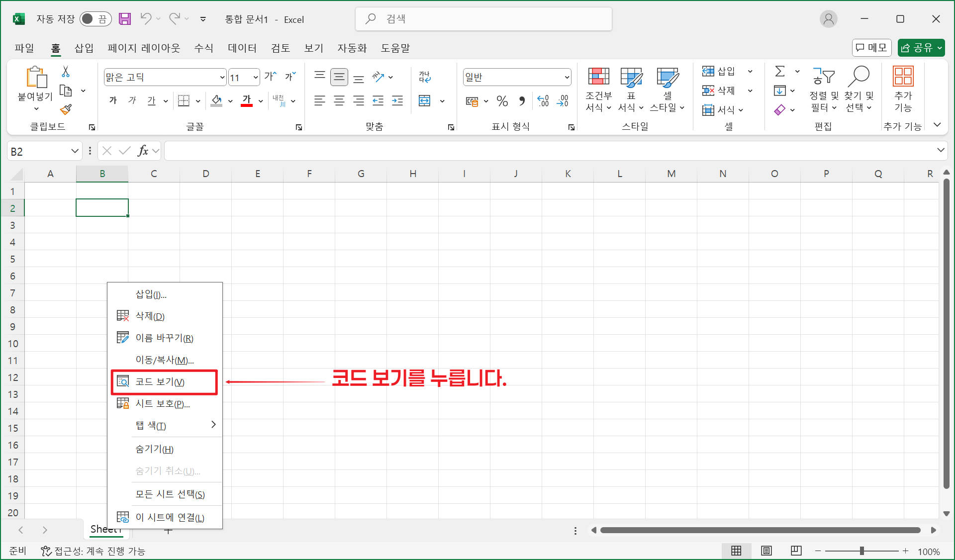Toggle the AutoSave switch
955x560 pixels.
click(95, 19)
